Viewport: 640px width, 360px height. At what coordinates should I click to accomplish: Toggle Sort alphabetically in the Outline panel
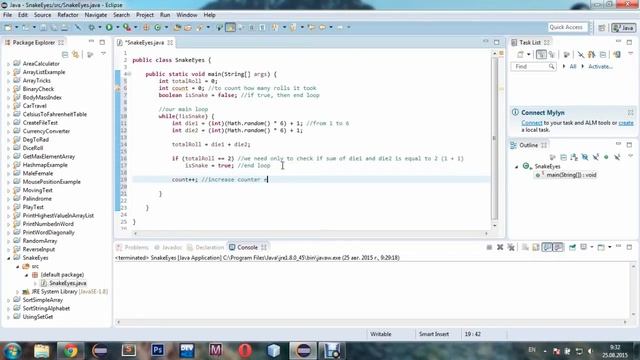click(574, 157)
